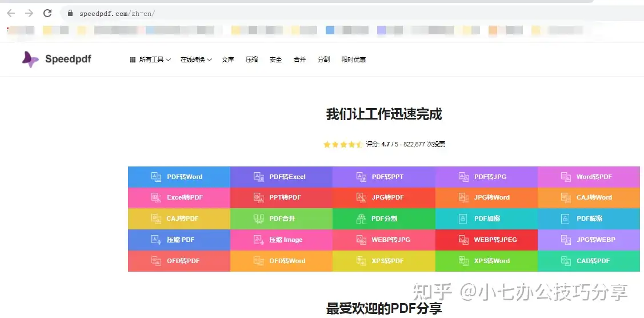The width and height of the screenshot is (644, 318).
Task: Click the 我们让工作迅速完成 heading
Action: coord(384,114)
